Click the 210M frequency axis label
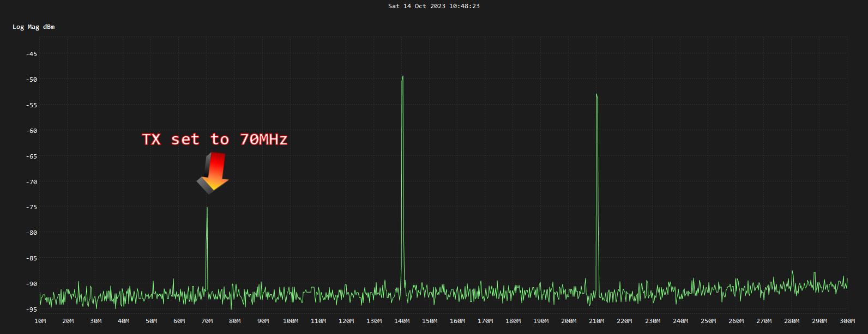 (596, 321)
